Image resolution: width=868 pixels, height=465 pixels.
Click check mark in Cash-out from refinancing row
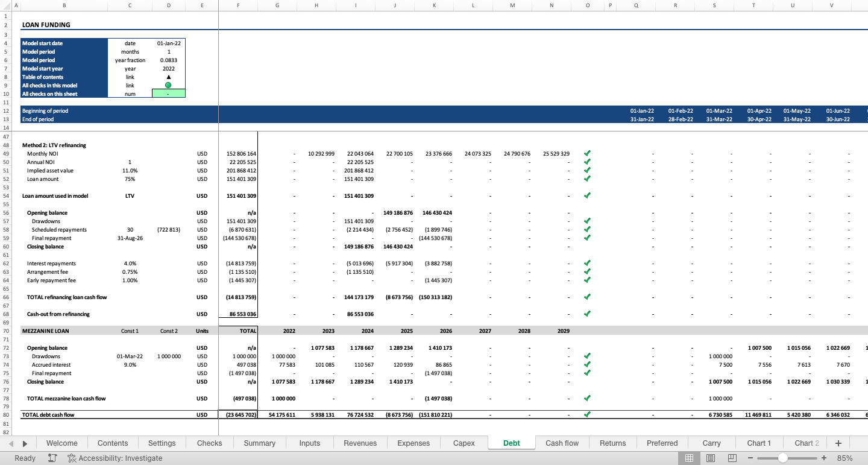[x=587, y=314]
